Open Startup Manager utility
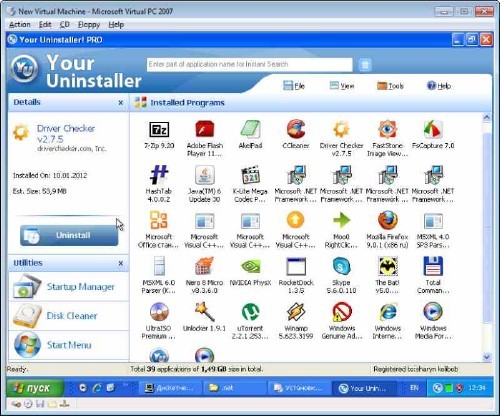500x416 pixels. click(x=69, y=287)
